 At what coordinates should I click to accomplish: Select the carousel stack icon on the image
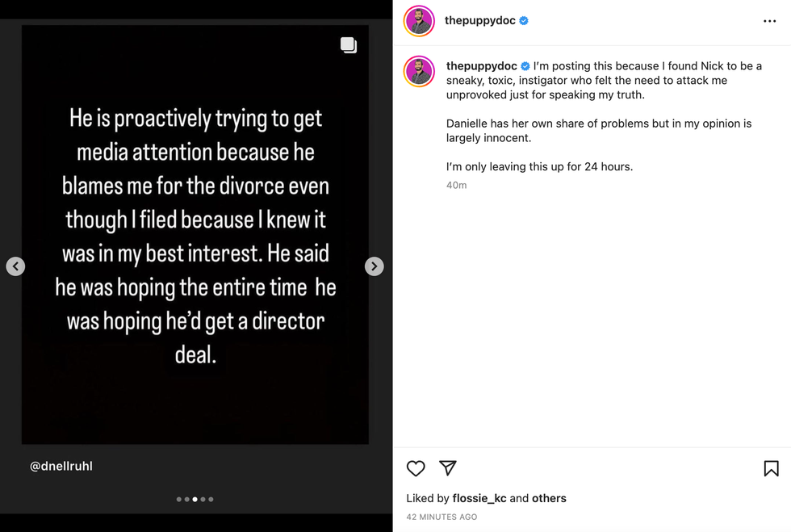pos(349,44)
